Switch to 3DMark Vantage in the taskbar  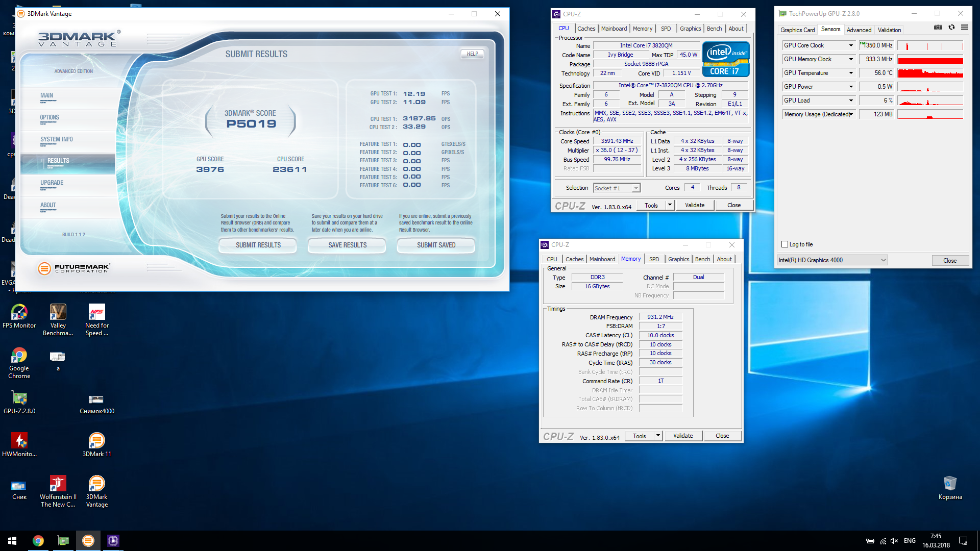point(88,541)
